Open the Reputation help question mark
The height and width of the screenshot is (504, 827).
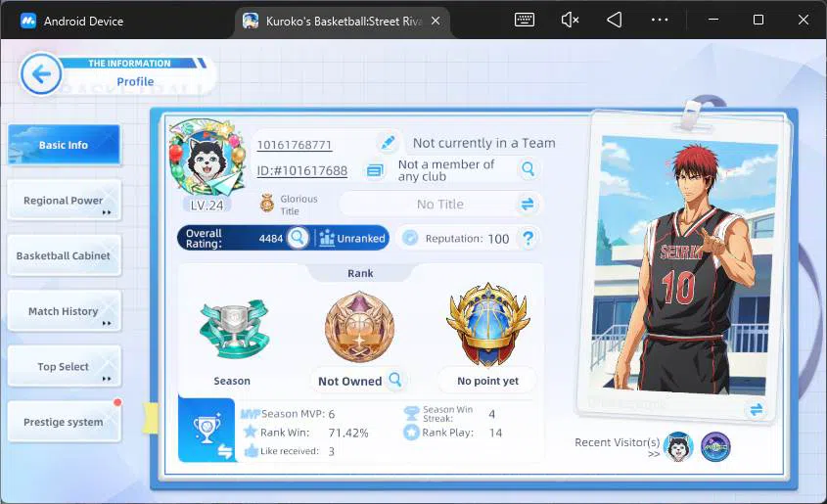tap(528, 238)
